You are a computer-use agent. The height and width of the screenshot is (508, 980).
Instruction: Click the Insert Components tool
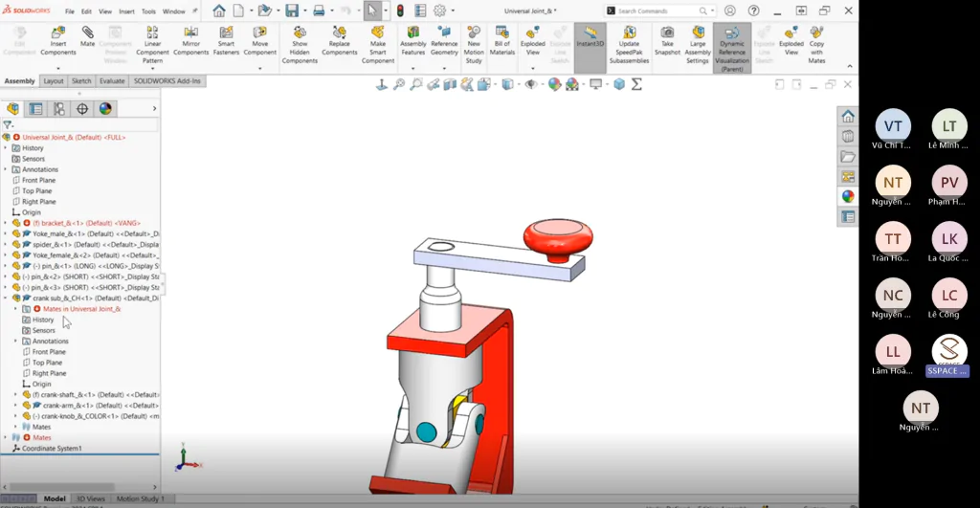(57, 40)
